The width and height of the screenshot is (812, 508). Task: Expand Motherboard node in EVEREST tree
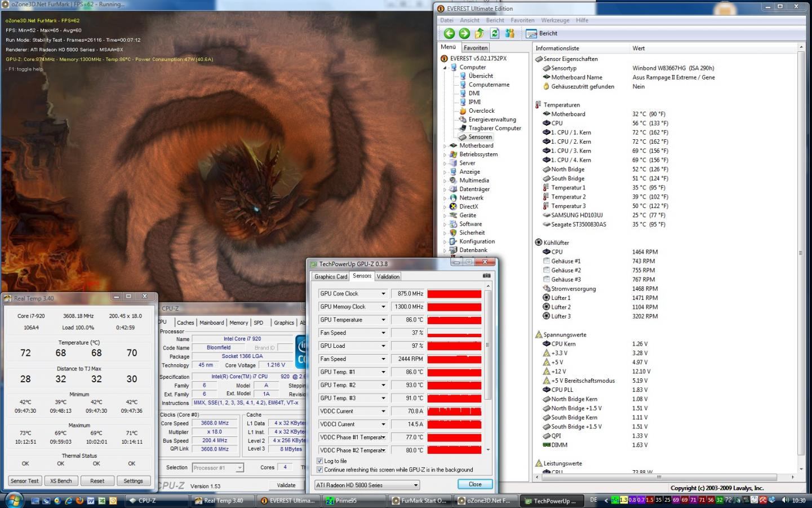pyautogui.click(x=445, y=146)
